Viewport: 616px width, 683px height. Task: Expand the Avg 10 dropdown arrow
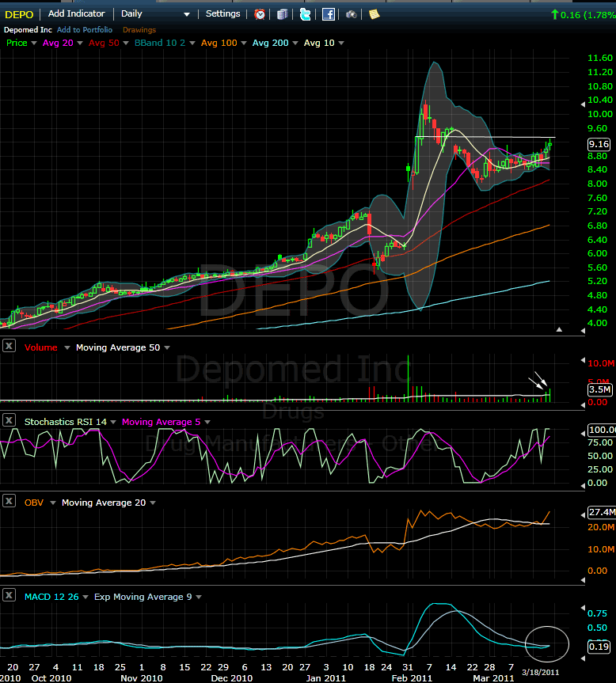(341, 43)
